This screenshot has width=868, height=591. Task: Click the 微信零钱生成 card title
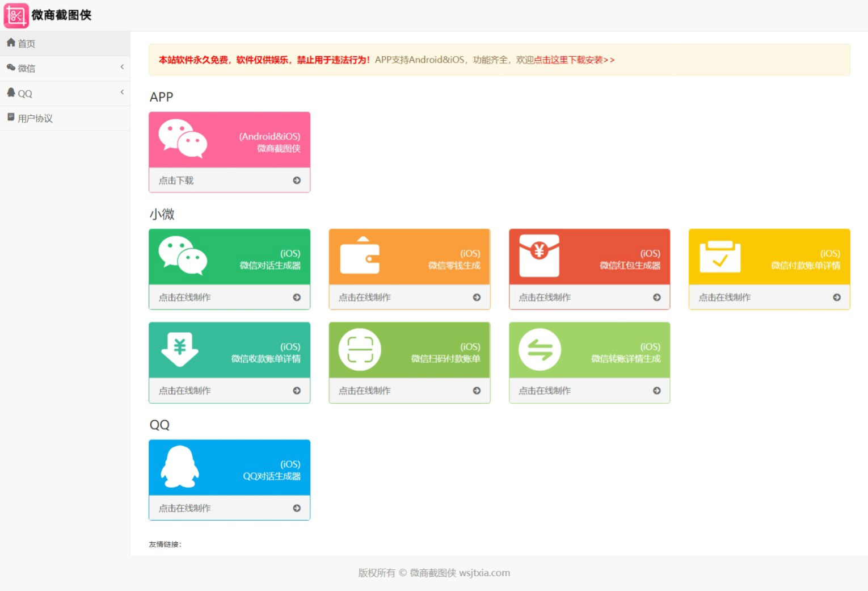454,265
